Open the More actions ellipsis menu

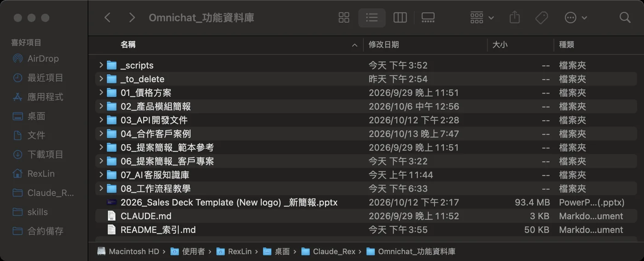575,17
